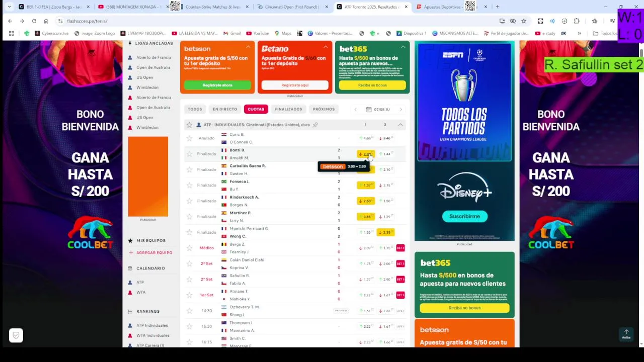The width and height of the screenshot is (644, 362).
Task: Open browser extensions puzzle icon
Action: click(x=577, y=21)
